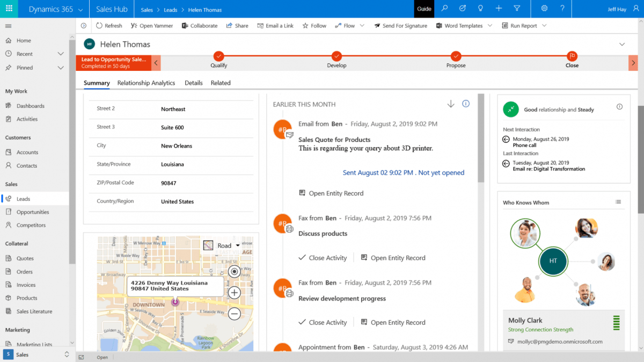Switch to the Summary tab
The image size is (644, 362).
[97, 83]
